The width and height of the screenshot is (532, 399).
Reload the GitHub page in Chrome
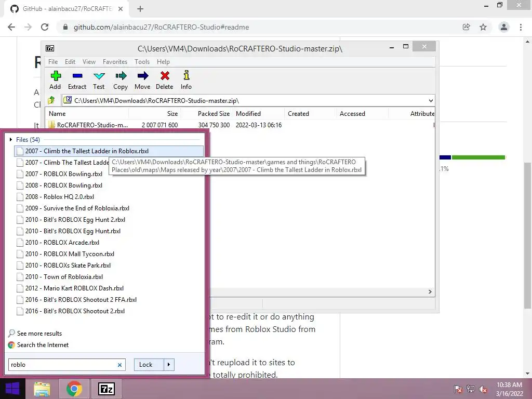[x=45, y=27]
